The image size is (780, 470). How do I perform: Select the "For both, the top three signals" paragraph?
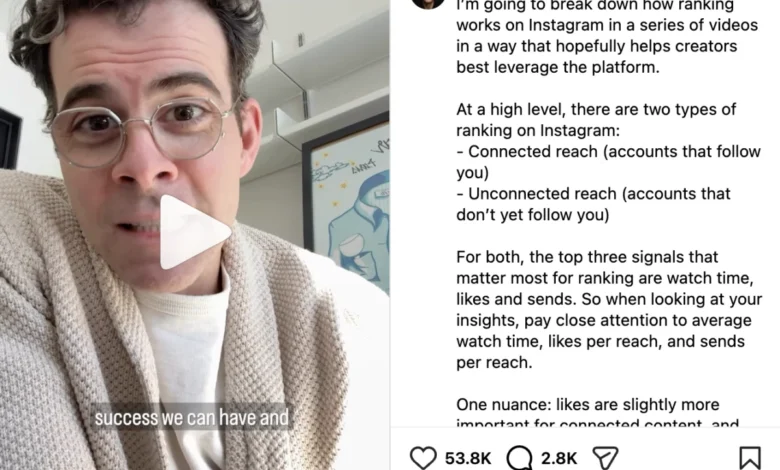pyautogui.click(x=609, y=309)
